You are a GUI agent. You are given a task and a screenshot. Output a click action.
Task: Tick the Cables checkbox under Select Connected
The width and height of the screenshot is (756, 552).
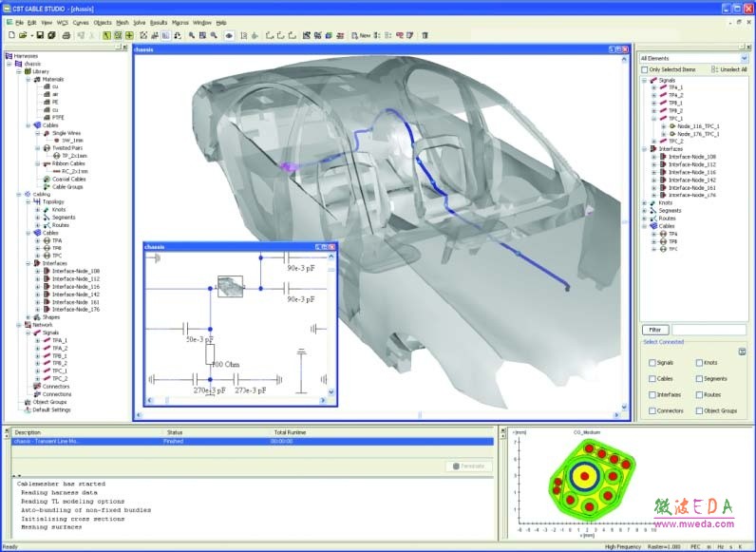coord(652,379)
